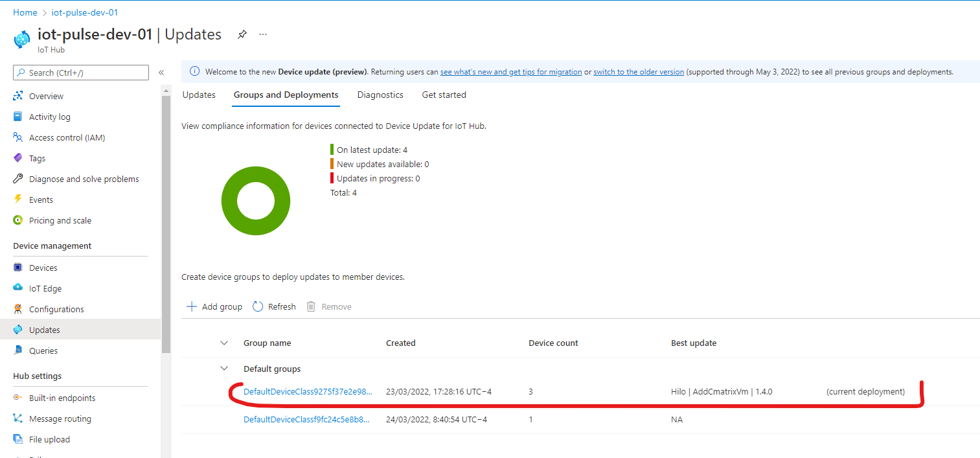Refresh the device groups list
The height and width of the screenshot is (458, 980).
coord(273,306)
